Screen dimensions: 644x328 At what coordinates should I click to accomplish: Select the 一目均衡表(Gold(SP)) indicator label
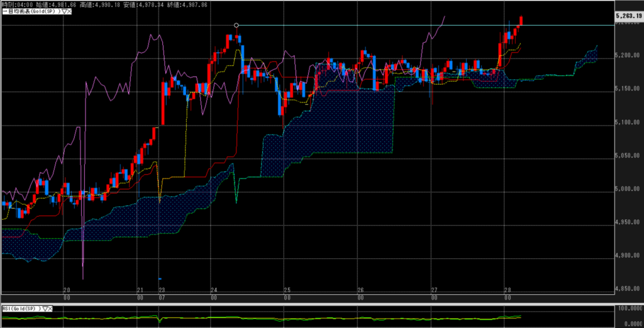click(30, 11)
